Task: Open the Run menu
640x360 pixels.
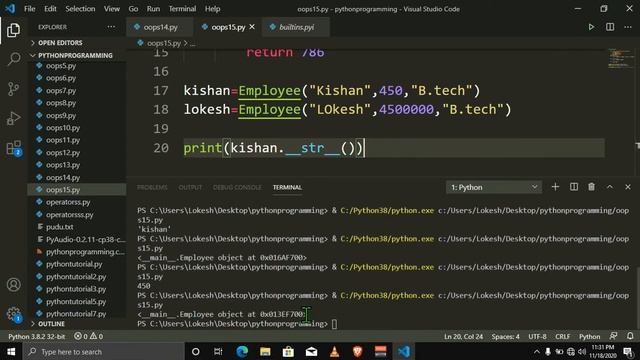Action: [x=153, y=9]
